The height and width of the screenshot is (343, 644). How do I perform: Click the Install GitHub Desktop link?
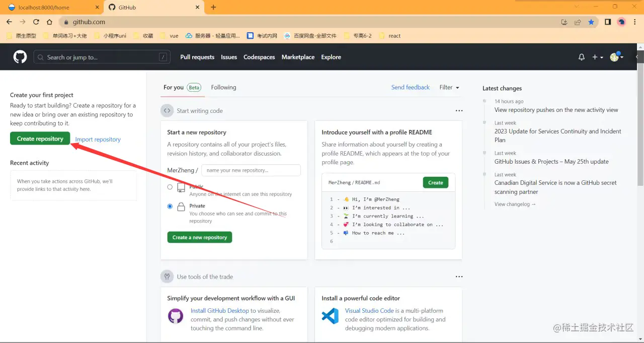(220, 311)
